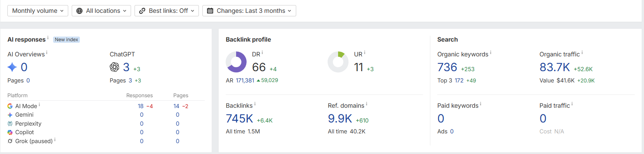
Task: Click the AI Overviews sparkle icon
Action: pos(12,67)
